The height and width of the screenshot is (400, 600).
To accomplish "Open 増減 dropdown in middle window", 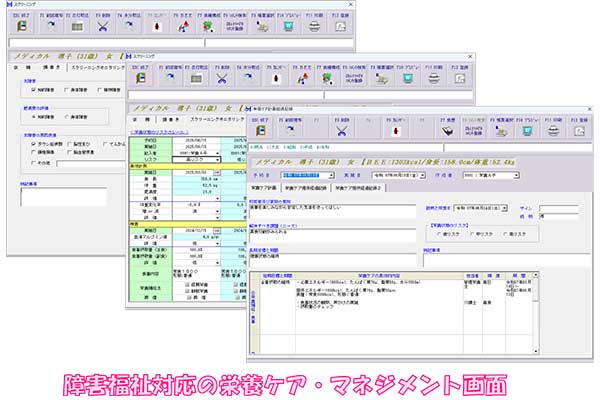I will (x=218, y=211).
